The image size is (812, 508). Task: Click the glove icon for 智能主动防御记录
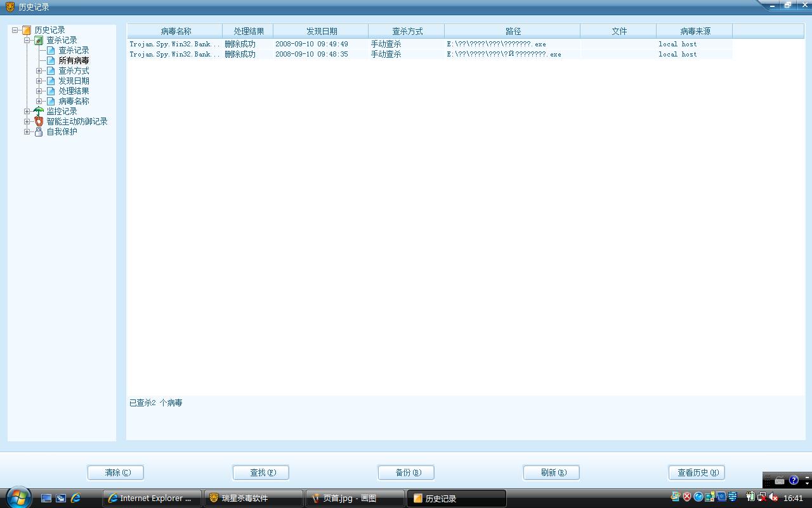click(39, 121)
